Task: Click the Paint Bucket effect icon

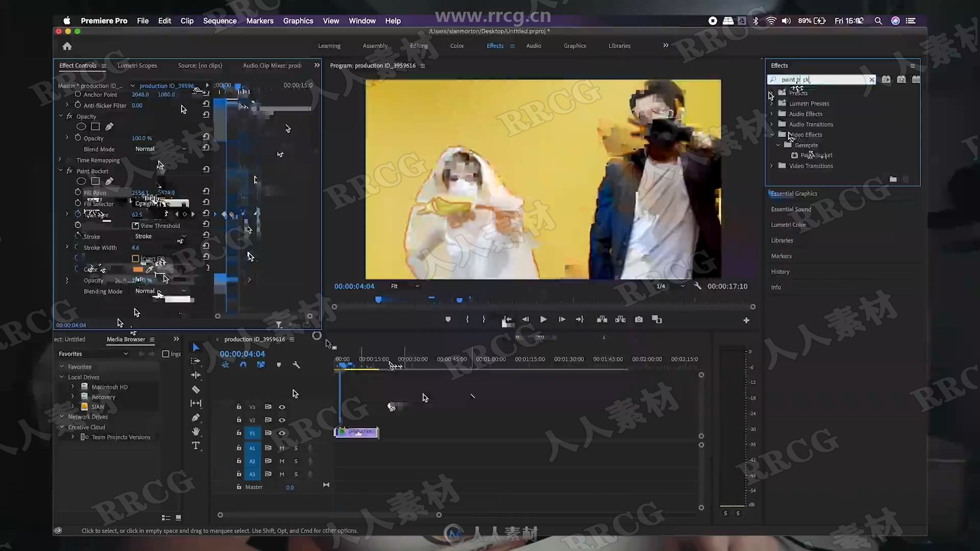Action: tap(794, 155)
